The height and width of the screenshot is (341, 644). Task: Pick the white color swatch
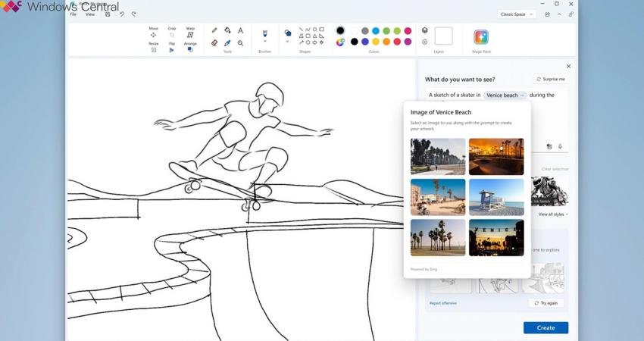[354, 31]
